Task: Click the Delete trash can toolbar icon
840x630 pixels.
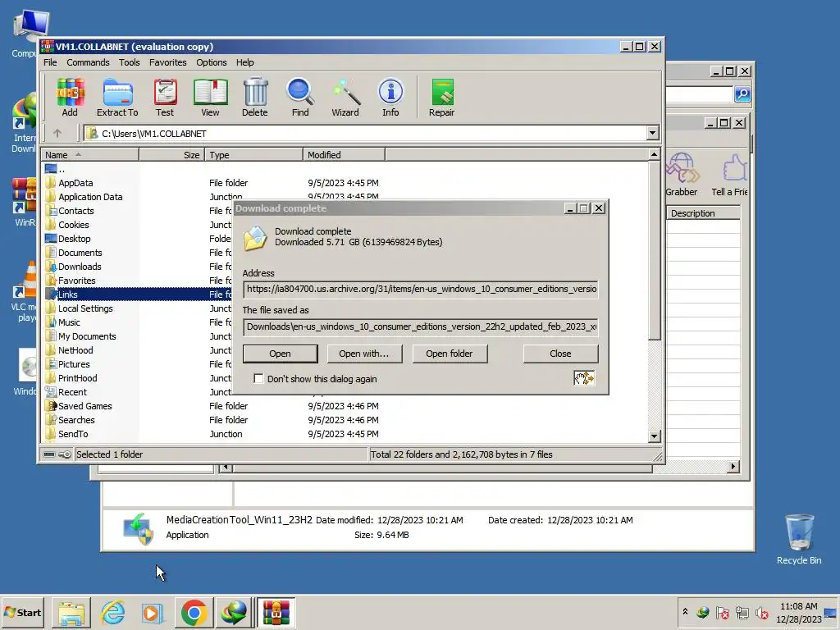Action: pyautogui.click(x=255, y=98)
